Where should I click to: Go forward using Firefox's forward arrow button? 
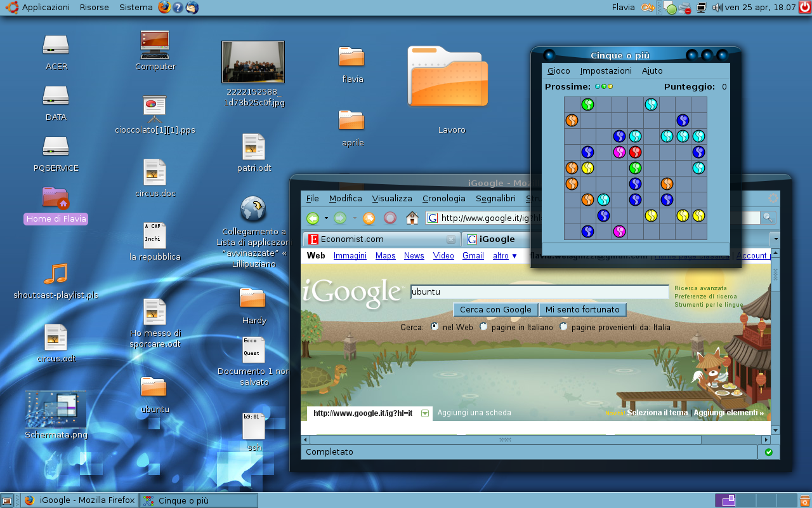341,218
